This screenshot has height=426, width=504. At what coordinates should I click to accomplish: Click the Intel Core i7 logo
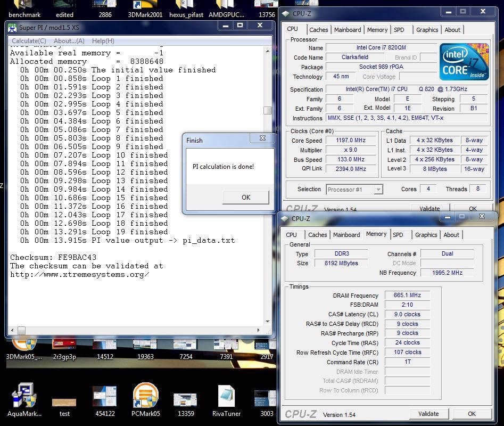[464, 62]
